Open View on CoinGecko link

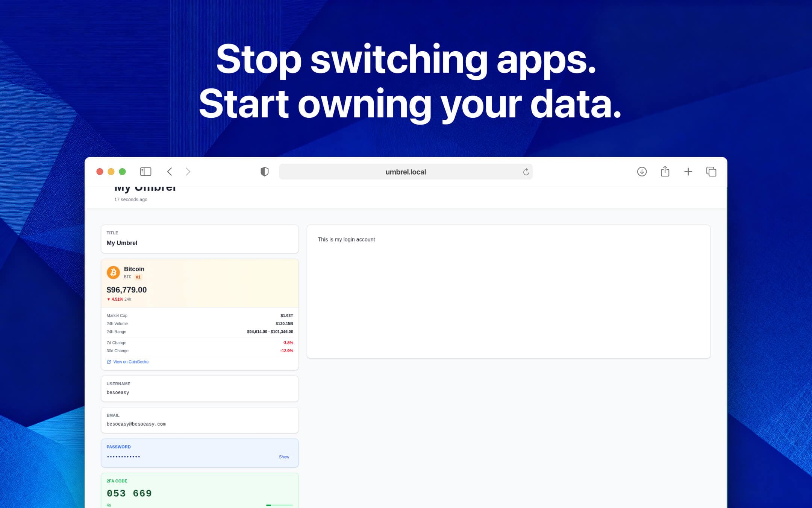coord(130,362)
